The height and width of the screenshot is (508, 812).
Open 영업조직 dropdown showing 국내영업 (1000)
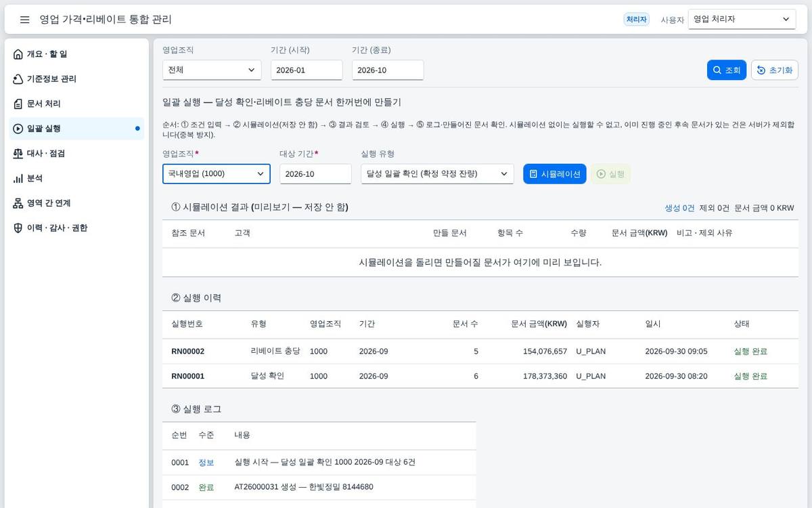(217, 174)
